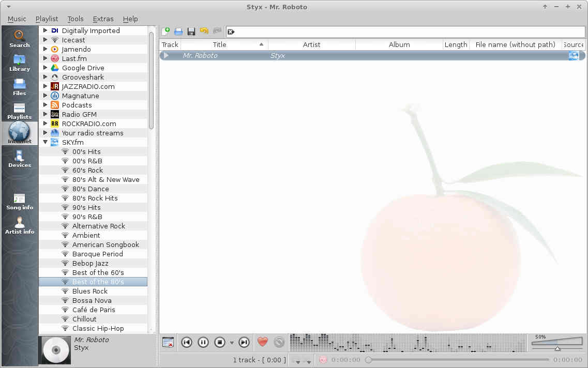The width and height of the screenshot is (588, 368).
Task: Expand the Radio GFM tree node
Action: (46, 114)
